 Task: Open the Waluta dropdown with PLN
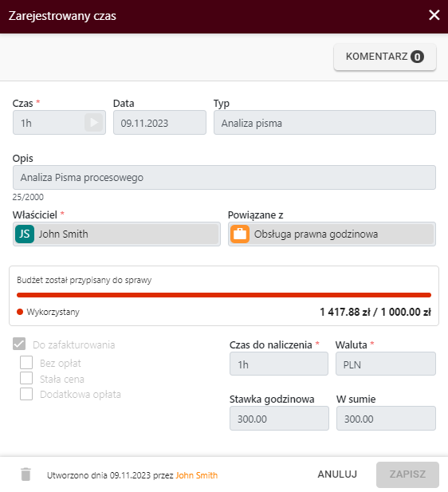(386, 364)
